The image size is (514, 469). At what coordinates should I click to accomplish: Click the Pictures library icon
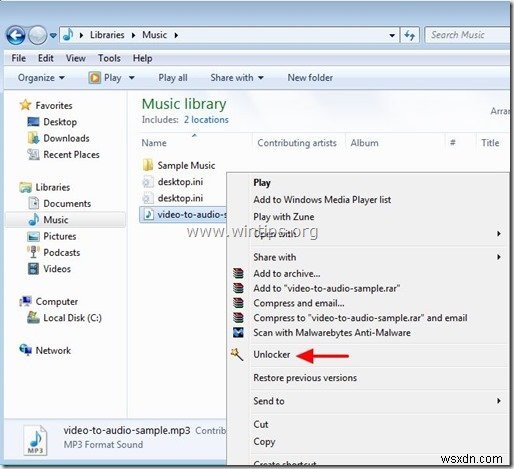(x=33, y=236)
